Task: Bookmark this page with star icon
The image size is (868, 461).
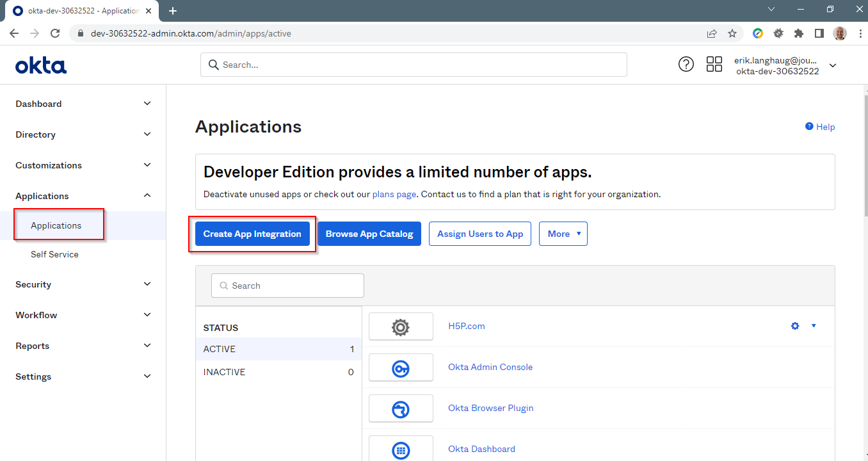Action: click(732, 33)
